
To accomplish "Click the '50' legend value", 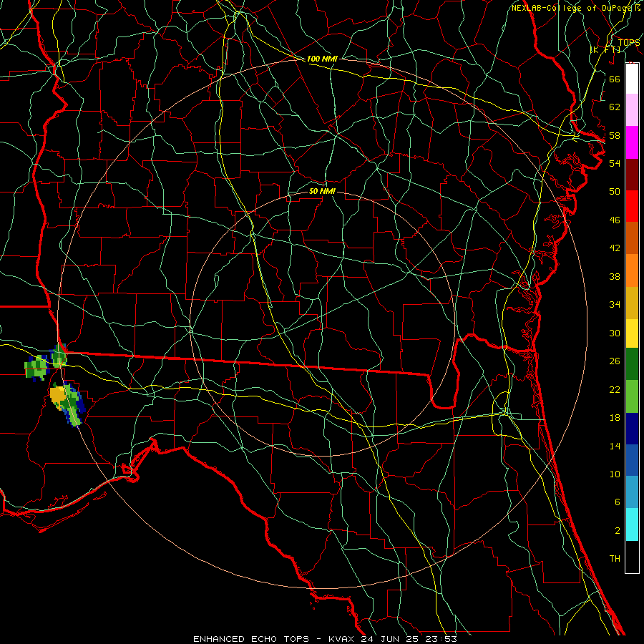I will (x=615, y=191).
